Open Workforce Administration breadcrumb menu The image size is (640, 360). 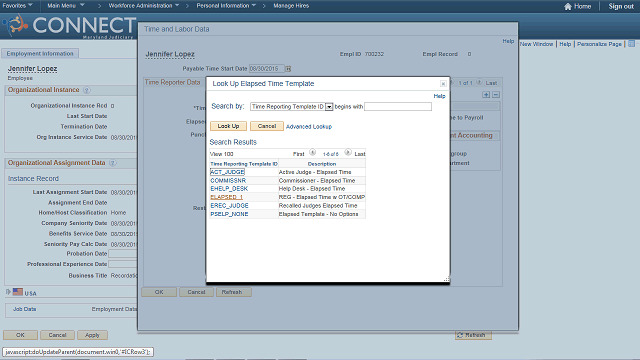tap(144, 6)
